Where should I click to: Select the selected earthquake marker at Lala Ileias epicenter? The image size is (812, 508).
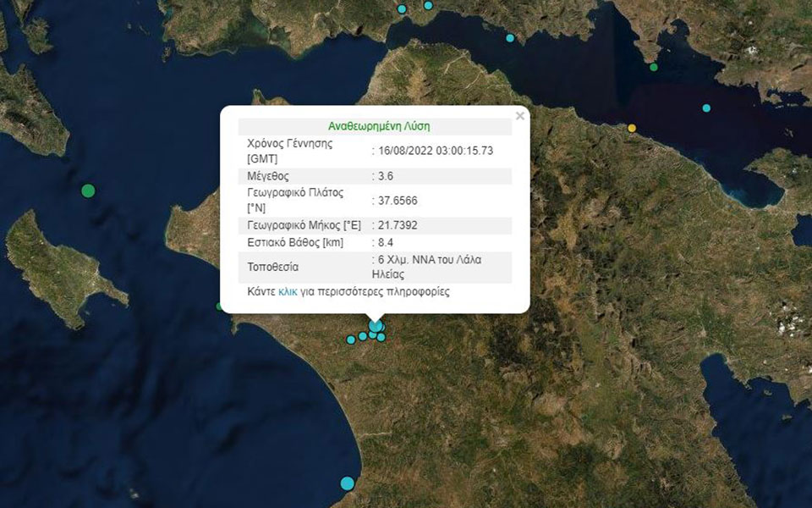coord(375,326)
